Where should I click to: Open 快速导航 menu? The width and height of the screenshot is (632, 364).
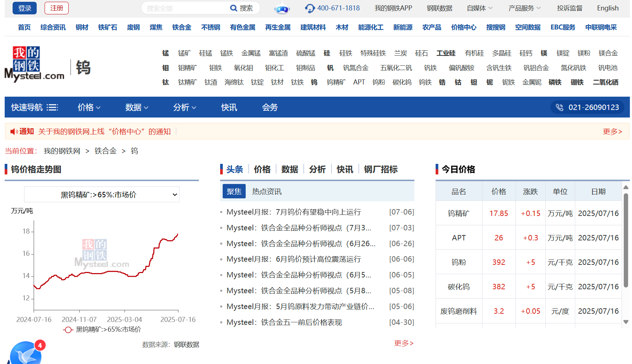(x=35, y=107)
